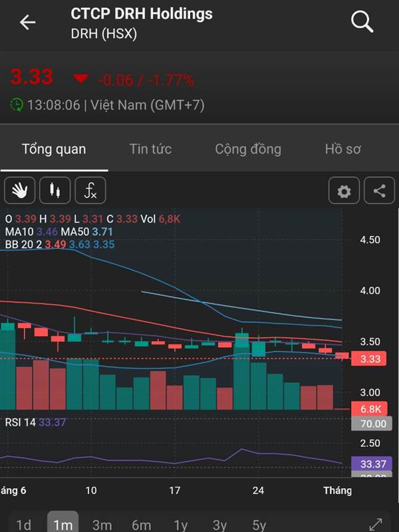Tap the 17 date axis label
This screenshot has height=532, width=399.
(174, 490)
